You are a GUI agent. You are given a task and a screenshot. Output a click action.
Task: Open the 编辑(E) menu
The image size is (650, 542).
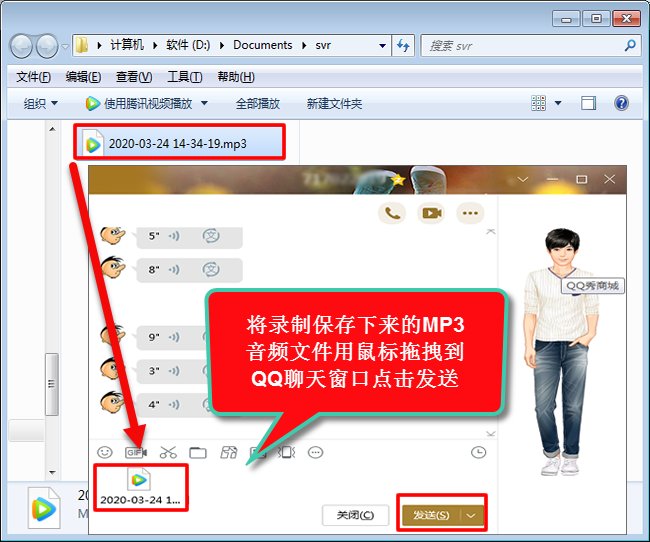click(83, 77)
